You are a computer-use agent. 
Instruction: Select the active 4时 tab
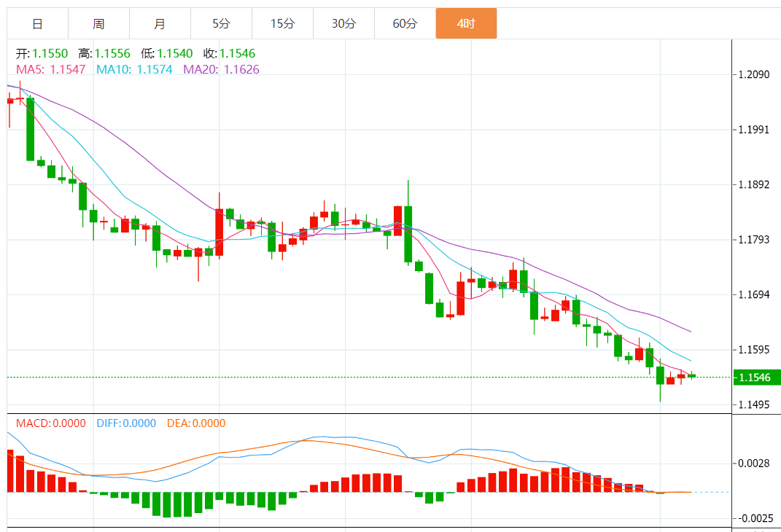click(x=466, y=23)
